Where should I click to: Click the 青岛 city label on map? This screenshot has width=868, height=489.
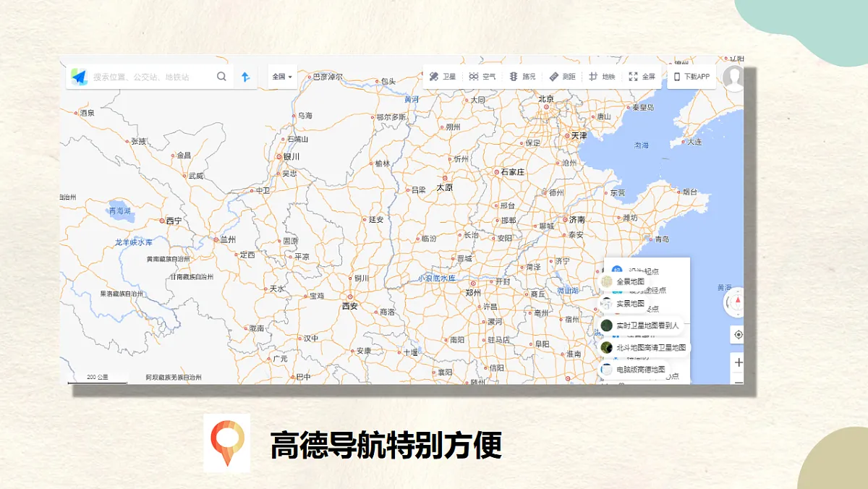coord(662,239)
